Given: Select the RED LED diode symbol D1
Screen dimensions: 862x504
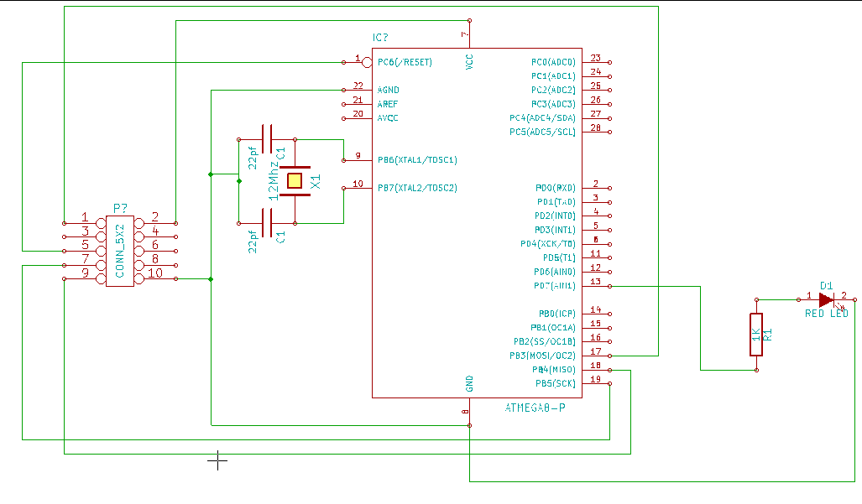Looking at the screenshot, I should coord(827,299).
